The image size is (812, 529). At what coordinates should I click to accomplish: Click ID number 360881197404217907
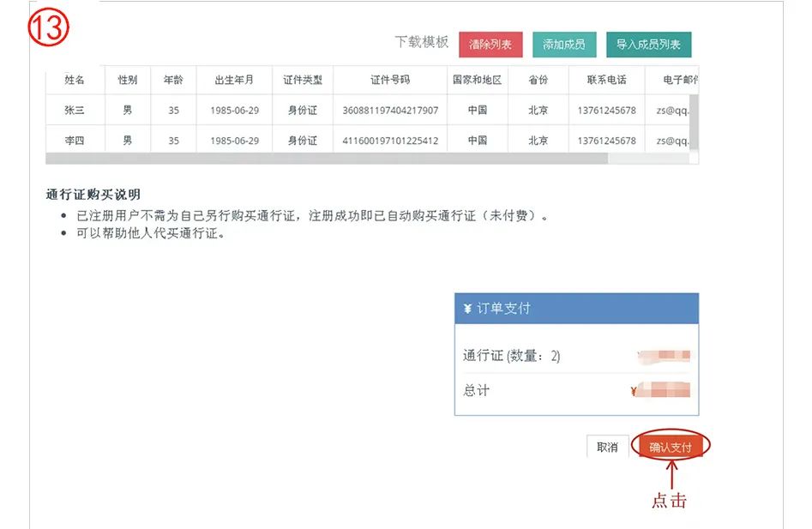390,111
